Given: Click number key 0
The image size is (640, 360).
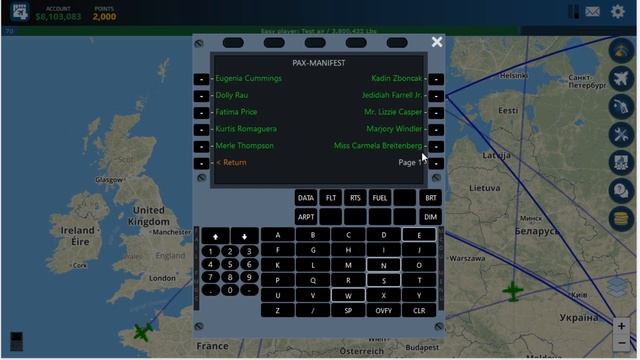Looking at the screenshot, I should [230, 290].
